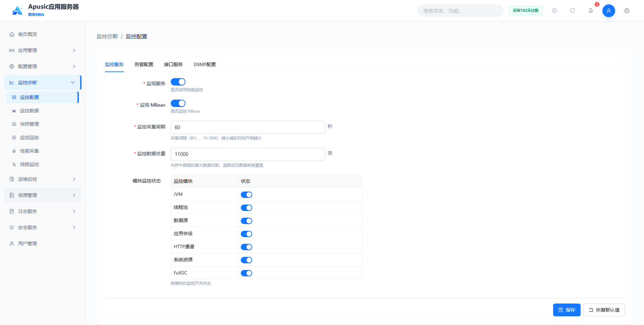Expand the 运维巡检 menu chevron
This screenshot has width=644, height=325.
coord(74,179)
